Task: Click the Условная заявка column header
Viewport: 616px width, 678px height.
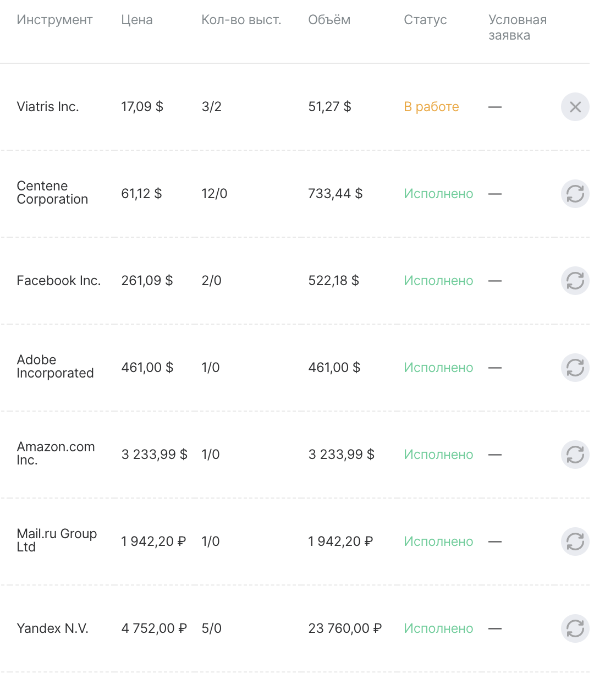Action: point(517,28)
